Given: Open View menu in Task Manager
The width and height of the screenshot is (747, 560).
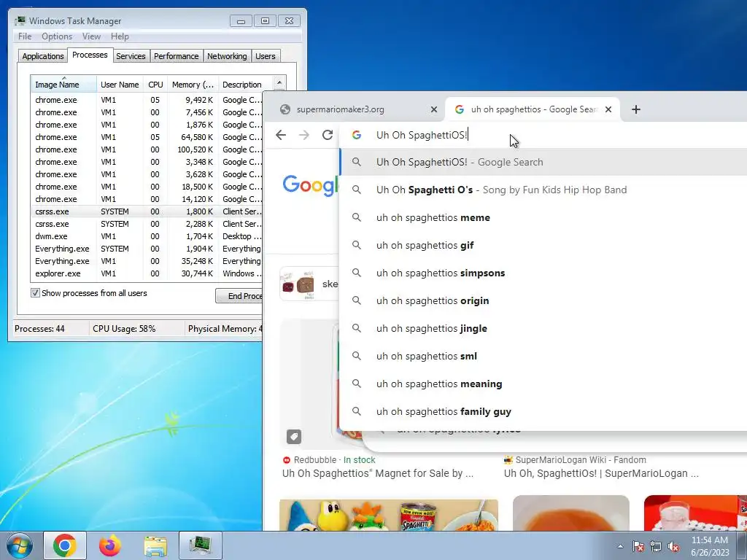Looking at the screenshot, I should click(x=91, y=36).
